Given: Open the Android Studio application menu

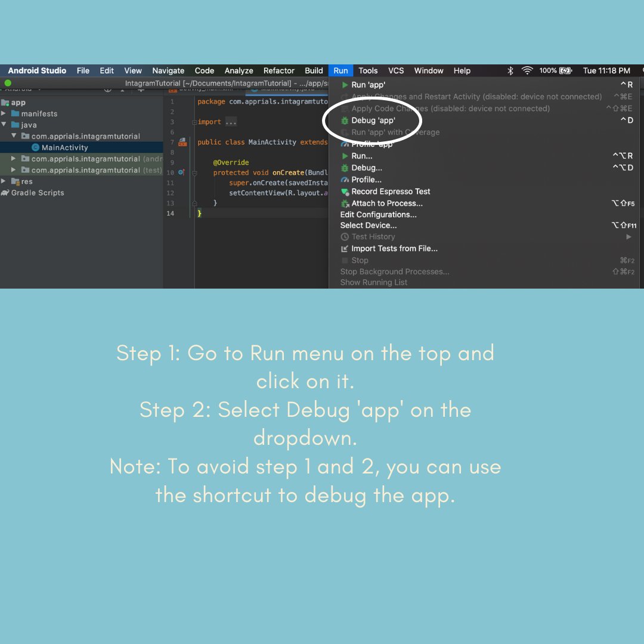Looking at the screenshot, I should [x=37, y=70].
